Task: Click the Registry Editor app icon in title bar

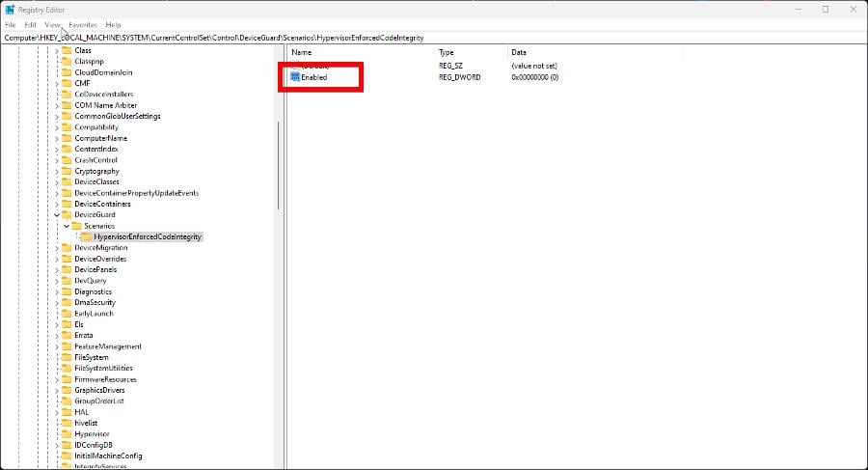Action: coord(10,10)
